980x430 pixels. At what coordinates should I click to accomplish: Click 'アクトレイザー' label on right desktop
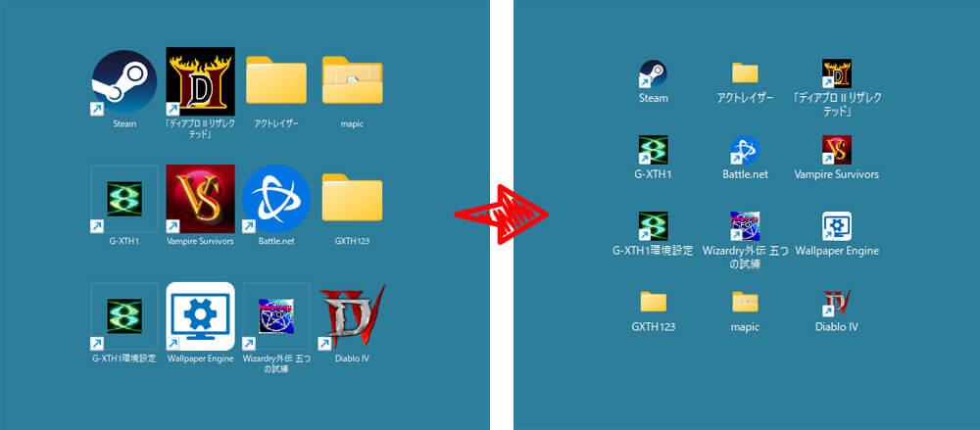pos(745,98)
